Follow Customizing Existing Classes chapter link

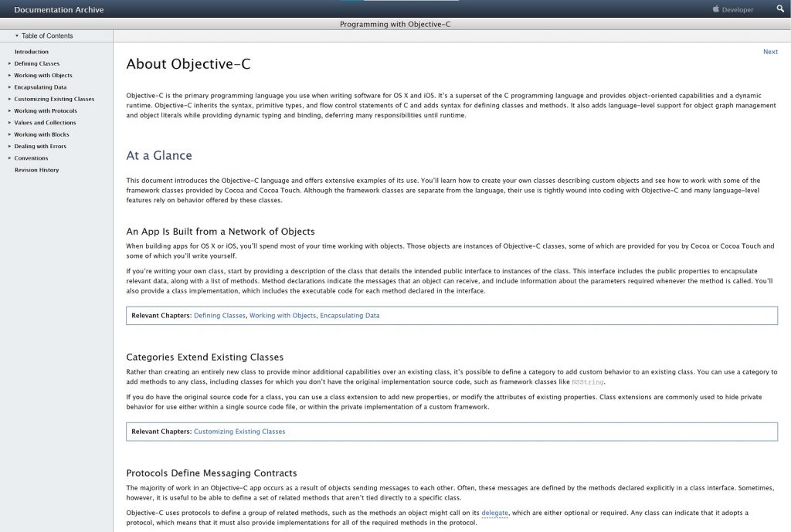(239, 432)
